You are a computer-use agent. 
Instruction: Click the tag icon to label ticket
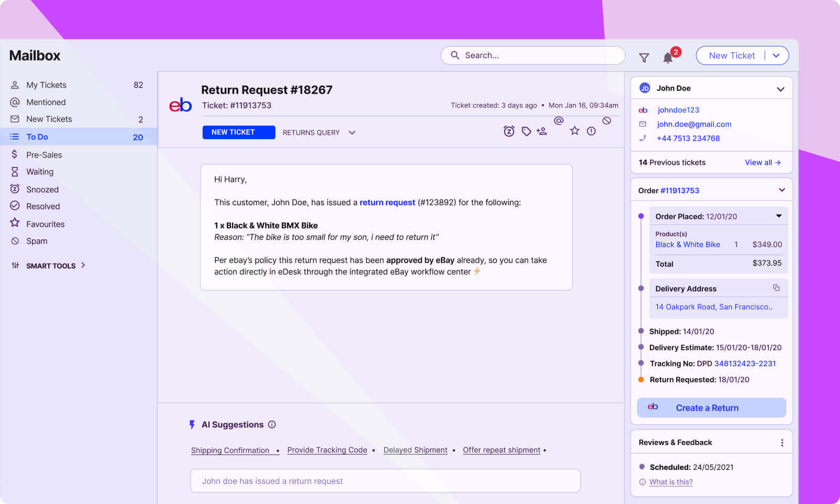[526, 131]
